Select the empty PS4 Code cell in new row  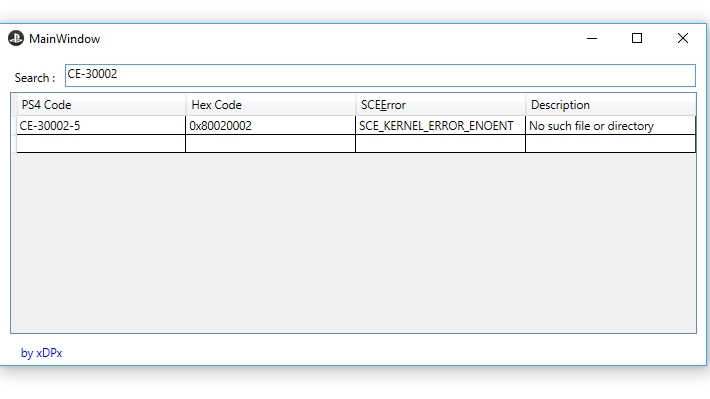101,144
